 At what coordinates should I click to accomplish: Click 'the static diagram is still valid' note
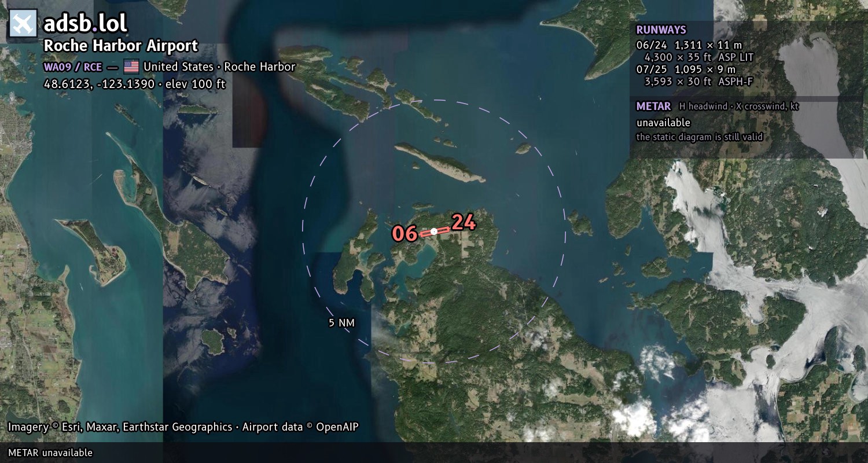pyautogui.click(x=700, y=137)
